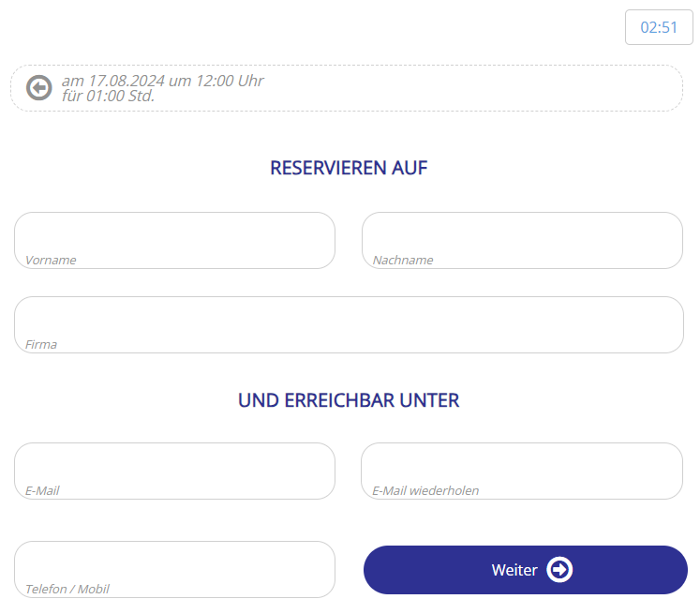Click the RESERVIEREN AUF heading
700x614 pixels.
(x=349, y=168)
